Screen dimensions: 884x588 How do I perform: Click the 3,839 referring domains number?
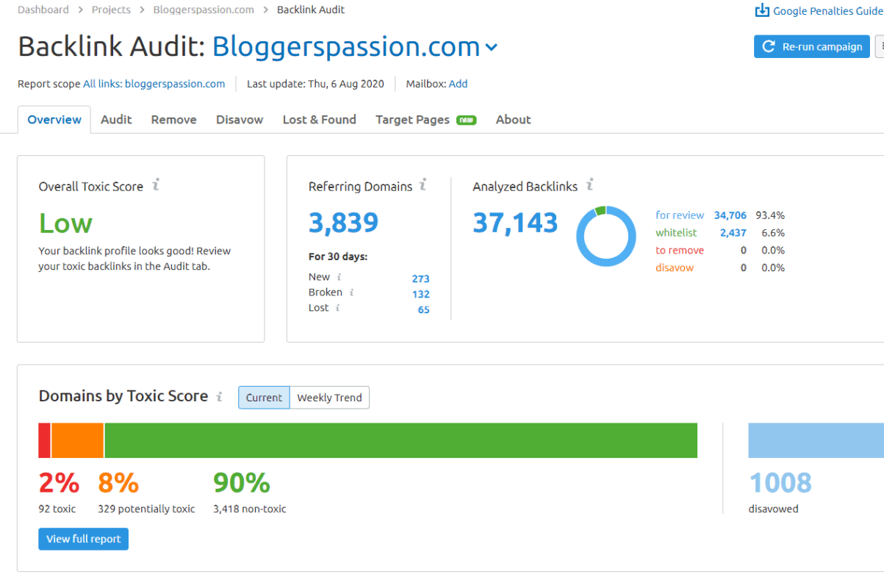click(x=344, y=222)
